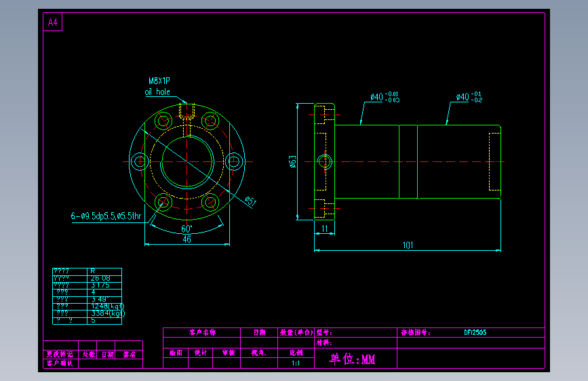Select the '4' value in the spec table
Screen dimensions: 588x381
[x=94, y=292]
